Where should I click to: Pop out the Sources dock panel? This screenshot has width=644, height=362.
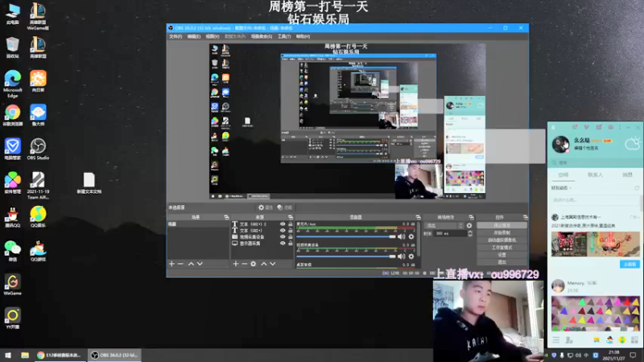coord(291,217)
